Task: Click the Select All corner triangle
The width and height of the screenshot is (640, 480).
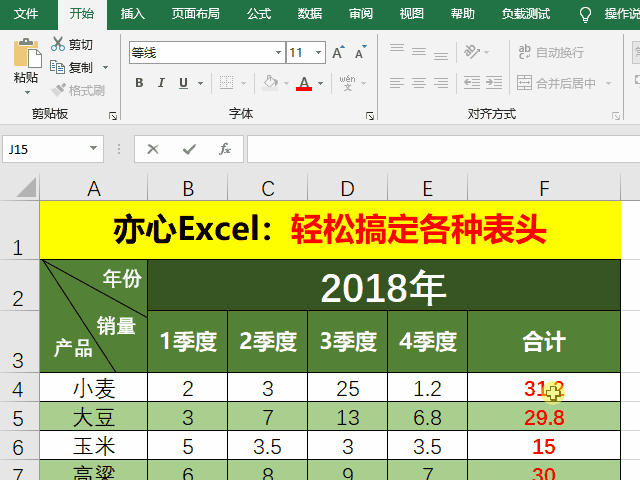Action: (x=25, y=188)
